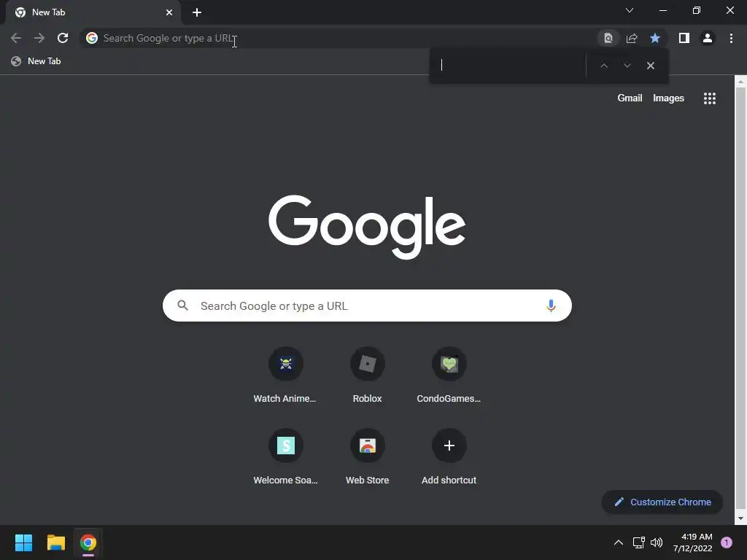The image size is (747, 560).
Task: Click inside the find-in-page text field
Action: click(x=510, y=65)
